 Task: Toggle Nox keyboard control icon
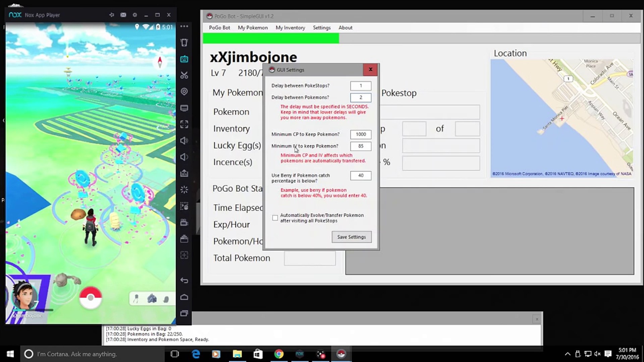click(184, 59)
